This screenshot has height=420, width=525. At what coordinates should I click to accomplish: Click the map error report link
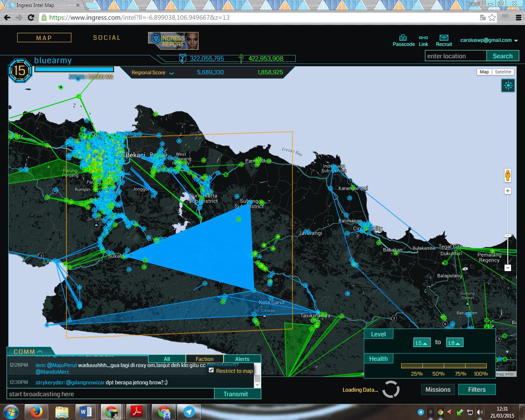pyautogui.click(x=505, y=374)
